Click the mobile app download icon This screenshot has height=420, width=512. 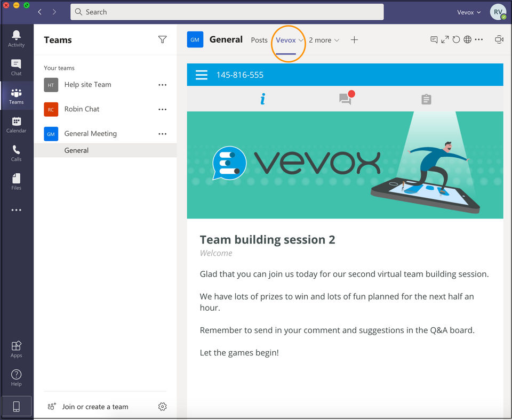pos(17,406)
